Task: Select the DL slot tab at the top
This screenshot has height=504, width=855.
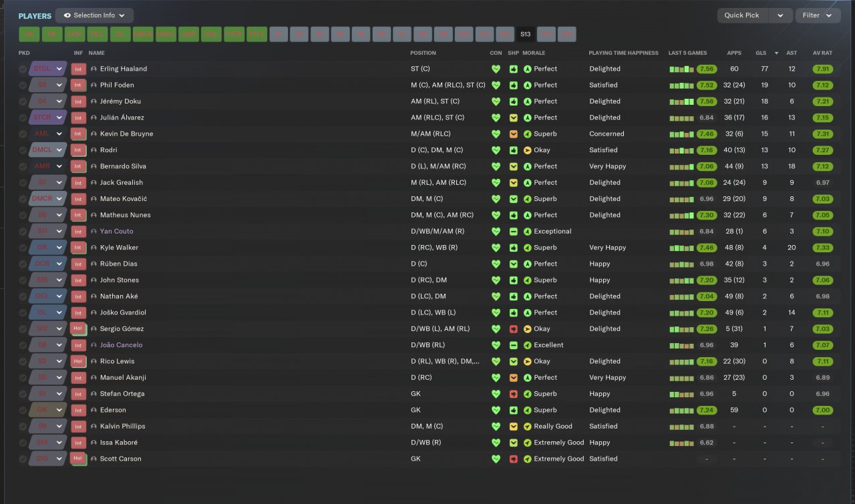Action: coord(120,34)
